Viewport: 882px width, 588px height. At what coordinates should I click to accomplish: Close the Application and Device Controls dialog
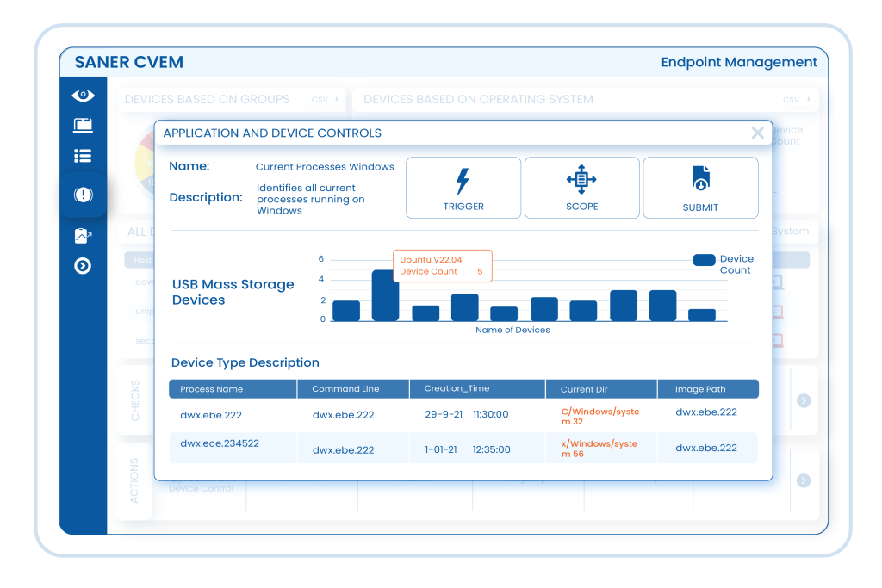tap(757, 133)
